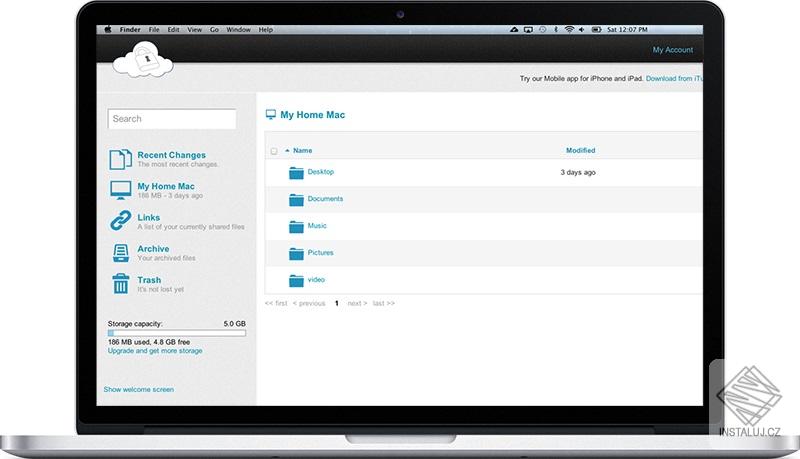Viewport: 800px width, 459px height.
Task: Click the Desktop folder icon
Action: (x=296, y=173)
